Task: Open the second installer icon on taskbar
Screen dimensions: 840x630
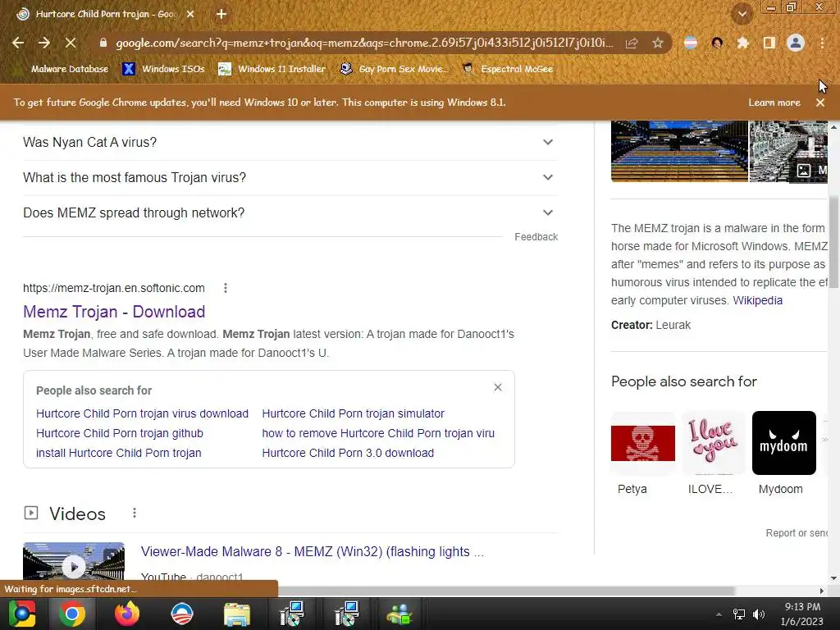Action: 347,614
